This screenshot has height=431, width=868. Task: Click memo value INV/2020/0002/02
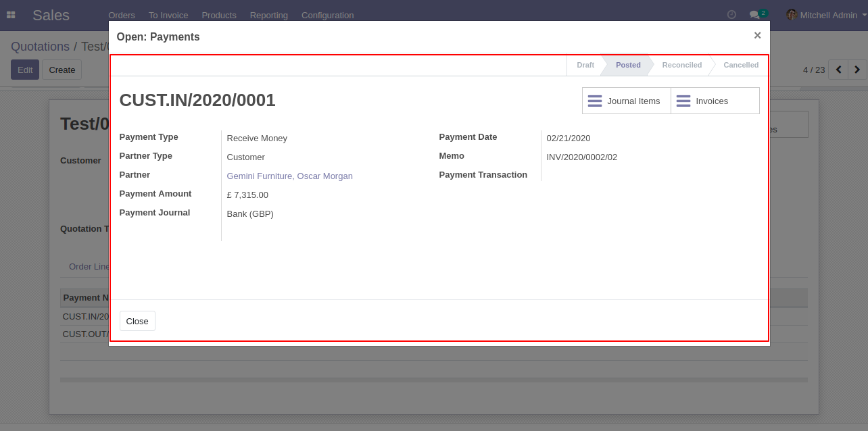(x=582, y=157)
